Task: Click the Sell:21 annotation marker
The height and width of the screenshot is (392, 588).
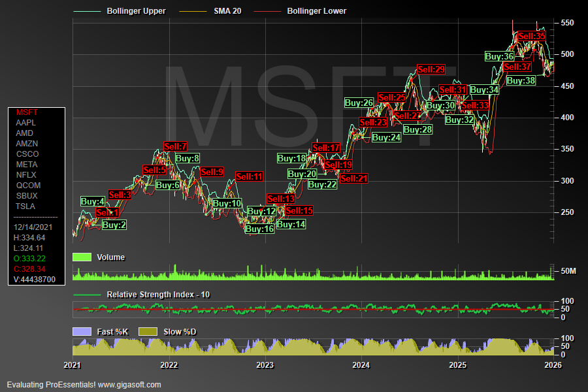Action: point(354,178)
